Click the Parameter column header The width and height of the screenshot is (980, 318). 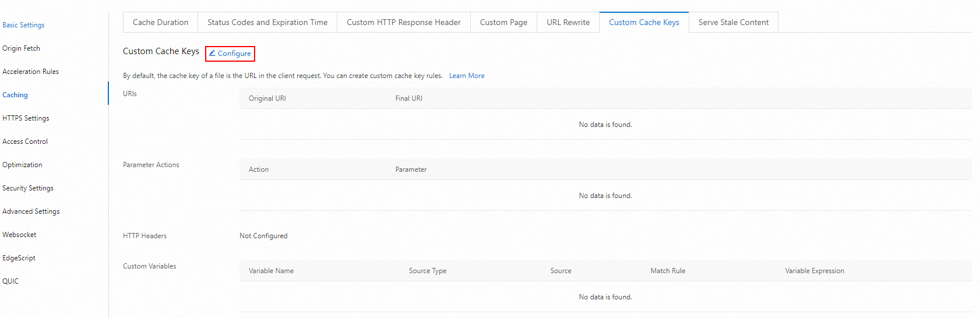click(x=411, y=169)
